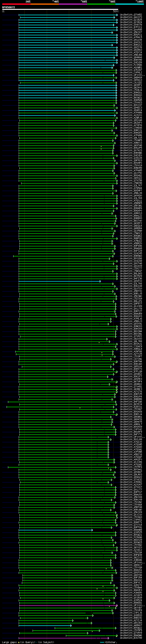
Task: Click the green ~80% identity legend segment
Action: point(101,4)
